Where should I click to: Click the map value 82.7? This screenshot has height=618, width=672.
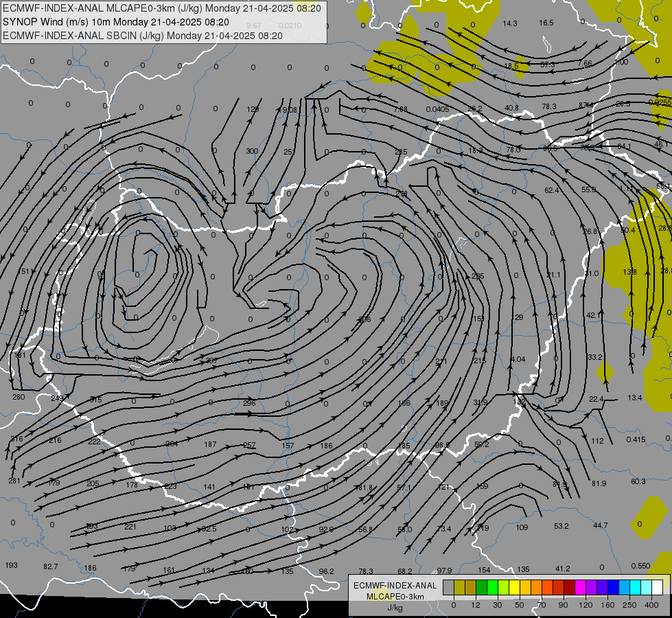pos(51,566)
